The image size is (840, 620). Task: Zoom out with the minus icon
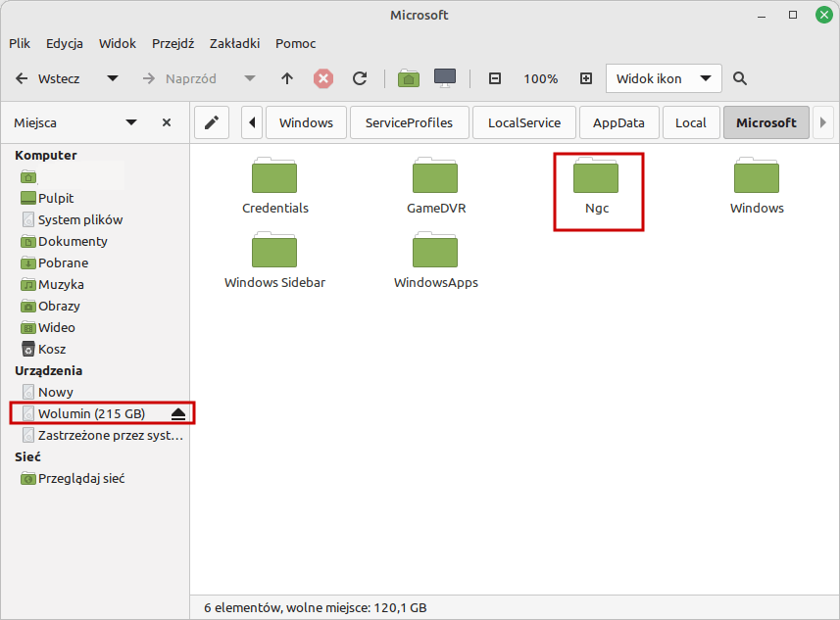tap(495, 78)
